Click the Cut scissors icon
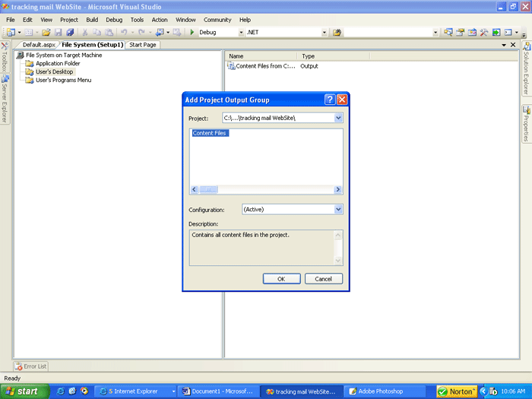 85,32
